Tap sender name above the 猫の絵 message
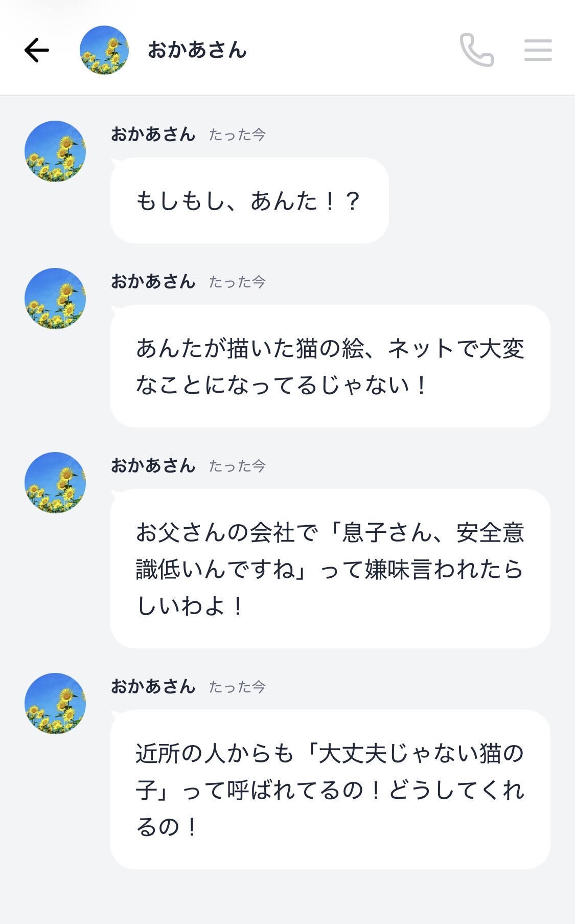 153,282
